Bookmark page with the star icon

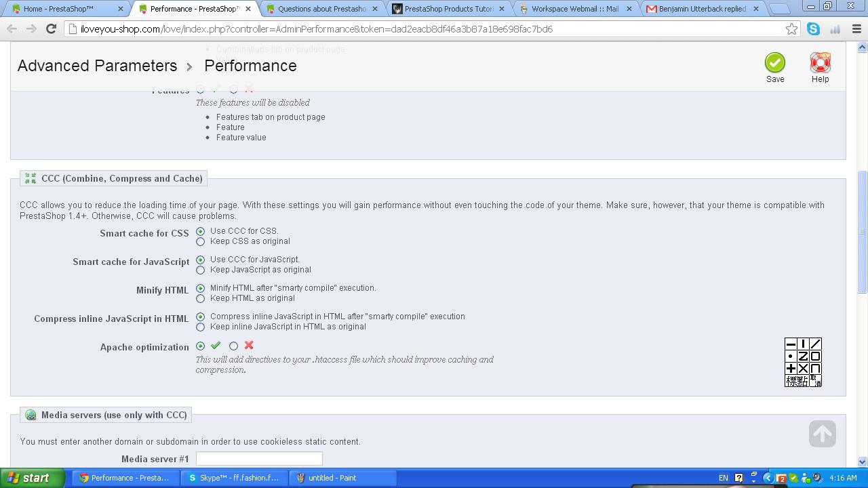pyautogui.click(x=791, y=29)
